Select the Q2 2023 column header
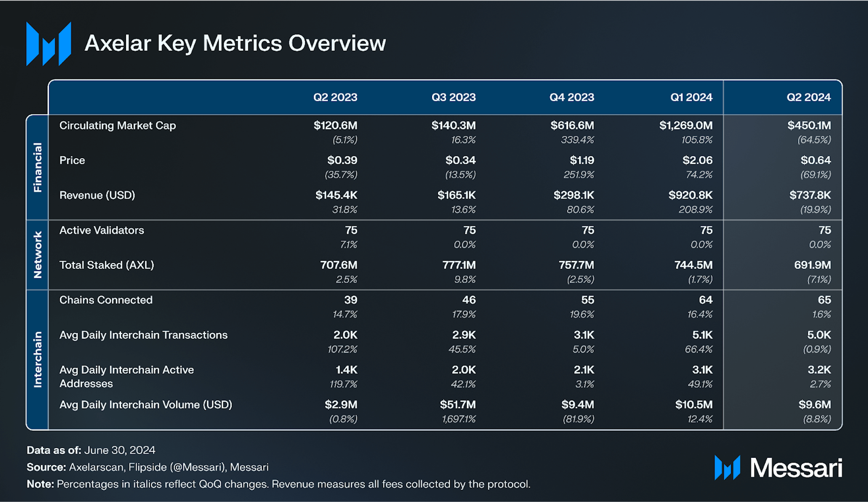 pyautogui.click(x=335, y=97)
